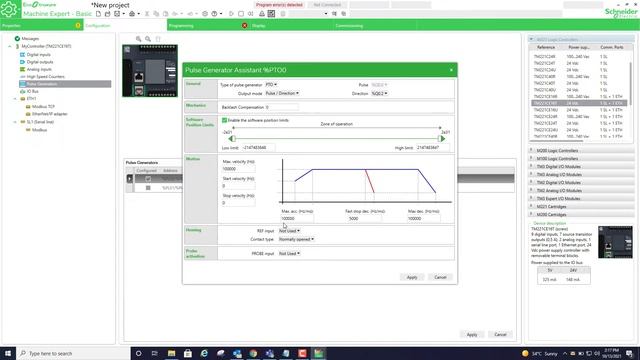Screen dimensions: 640x360
Task: Open Type of pulse generator dropdown
Action: (x=271, y=84)
